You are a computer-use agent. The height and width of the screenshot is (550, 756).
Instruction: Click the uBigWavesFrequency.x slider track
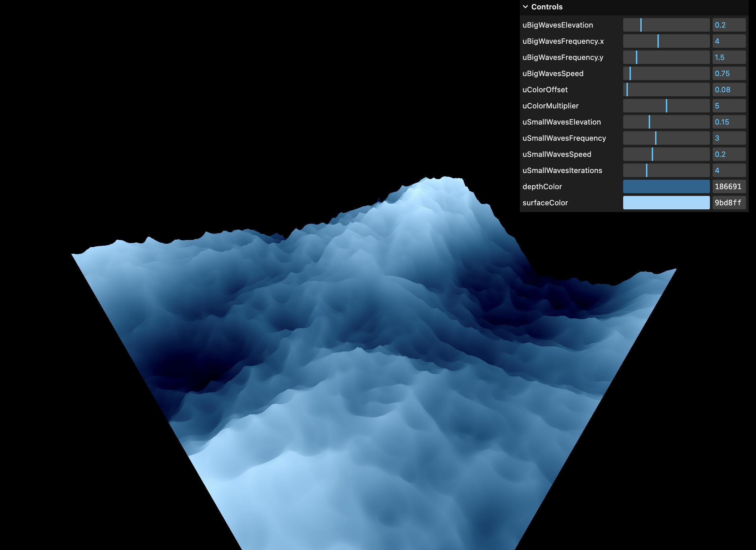pyautogui.click(x=666, y=41)
